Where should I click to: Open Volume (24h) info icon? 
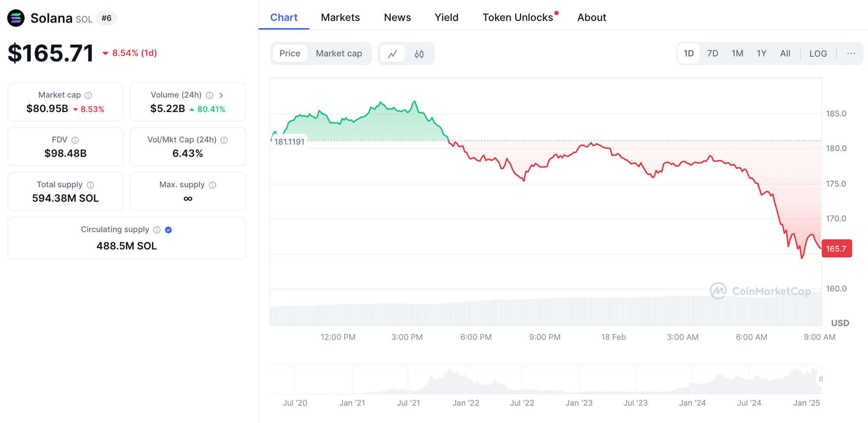[210, 95]
